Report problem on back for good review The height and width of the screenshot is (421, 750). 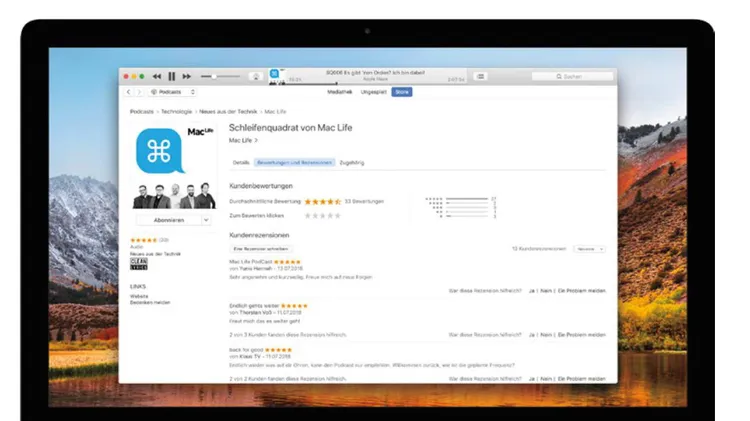coord(582,379)
